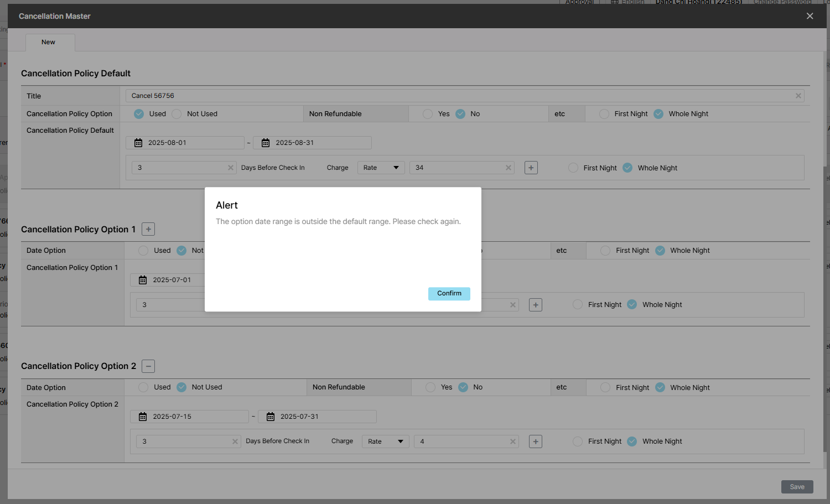Open calendar for default start date 2025-08-01
Screen dimensions: 830x504
[138, 143]
